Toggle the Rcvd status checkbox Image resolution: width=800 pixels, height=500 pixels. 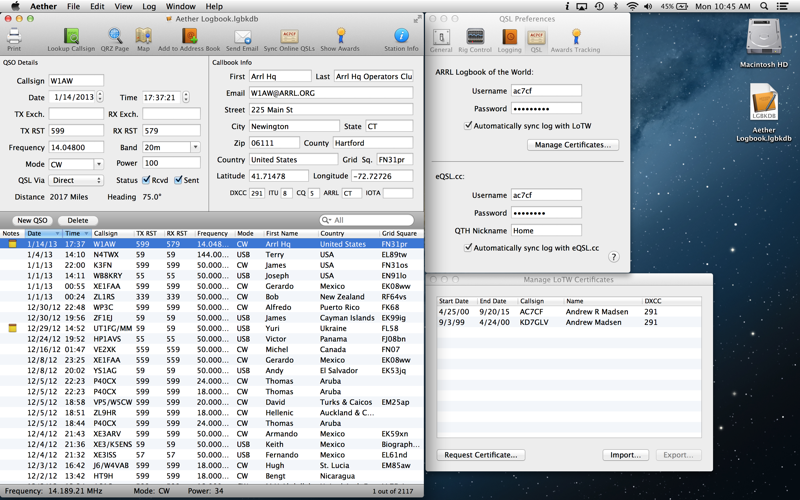[146, 181]
